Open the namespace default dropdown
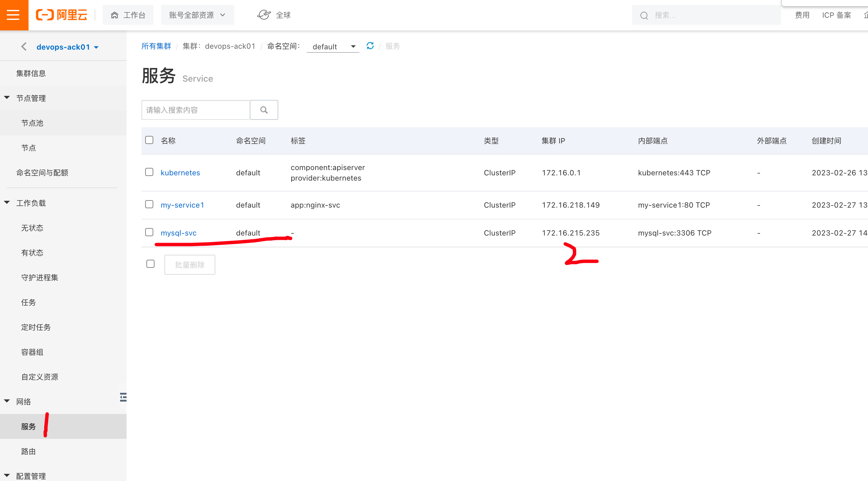 (333, 47)
